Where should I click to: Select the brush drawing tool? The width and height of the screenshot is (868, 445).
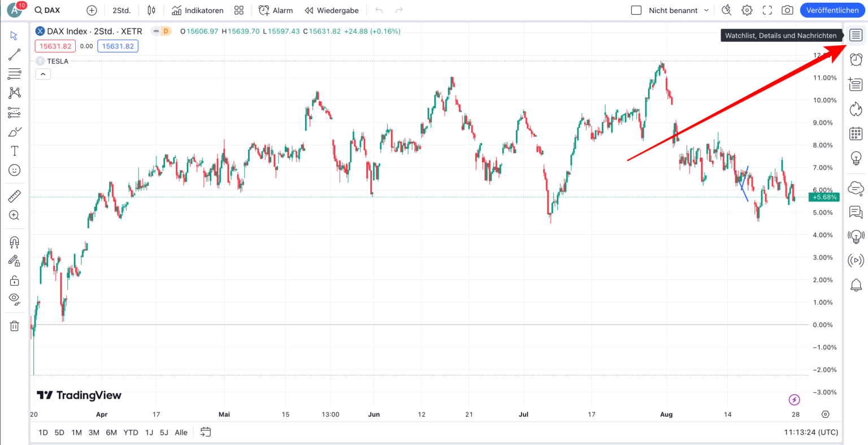pyautogui.click(x=14, y=131)
